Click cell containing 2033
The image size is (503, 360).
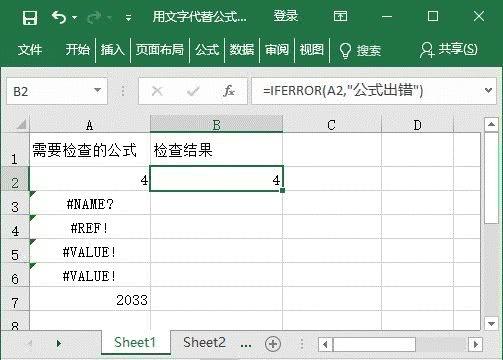pyautogui.click(x=90, y=299)
